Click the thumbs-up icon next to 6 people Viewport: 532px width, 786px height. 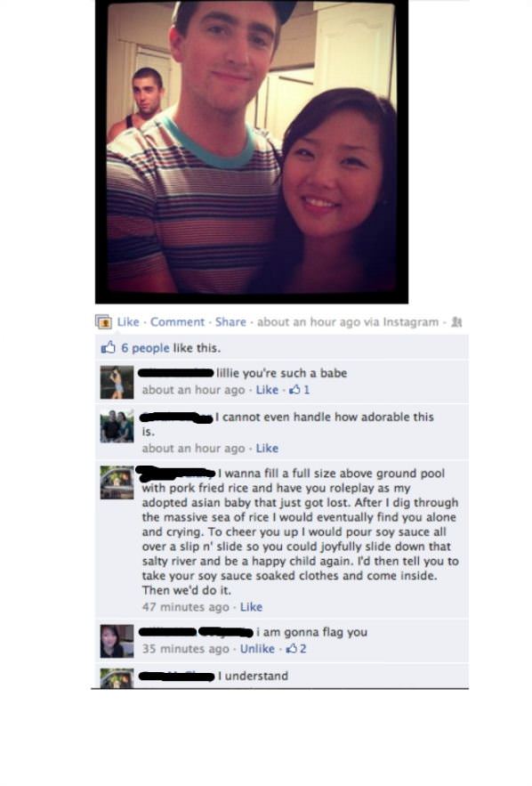109,347
